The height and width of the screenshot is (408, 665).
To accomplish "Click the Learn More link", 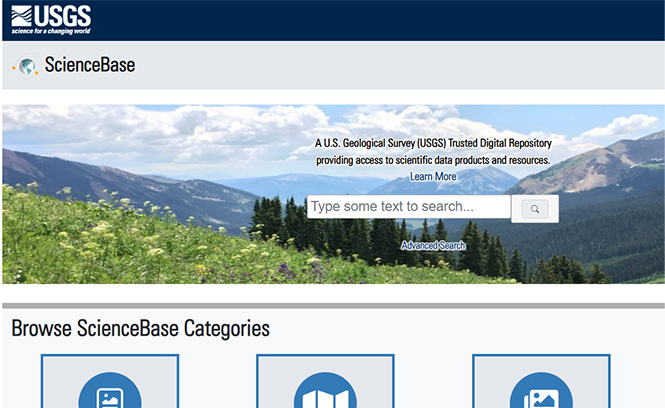I will click(x=433, y=176).
